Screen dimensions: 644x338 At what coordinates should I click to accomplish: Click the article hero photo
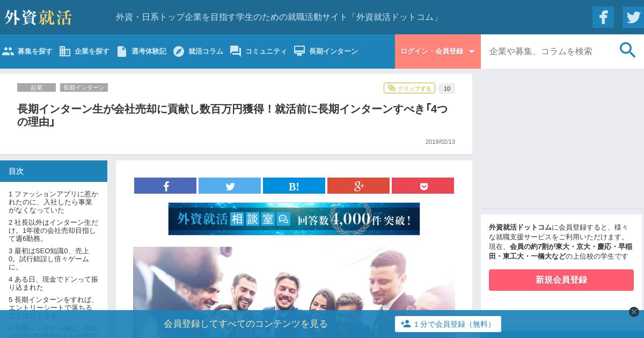click(x=294, y=279)
